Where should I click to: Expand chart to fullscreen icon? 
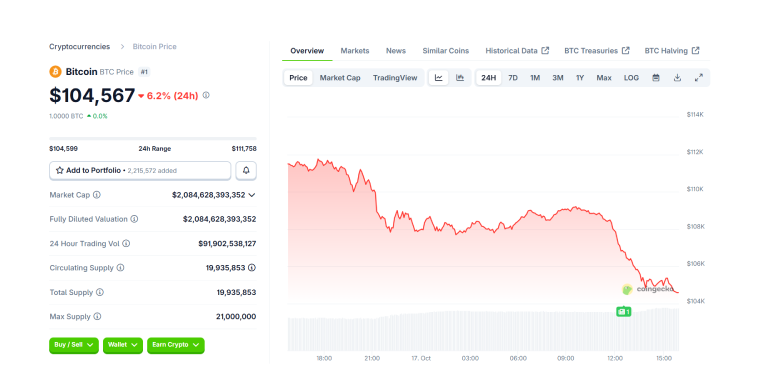pyautogui.click(x=699, y=78)
